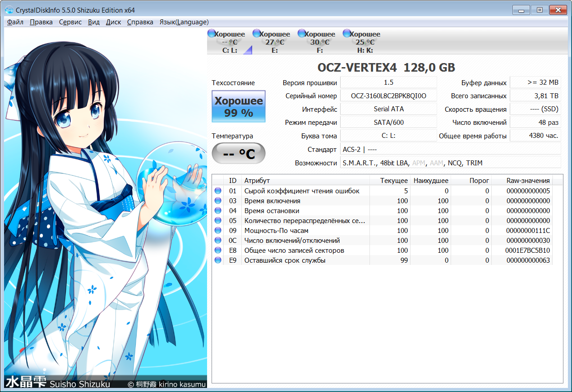Open the Сервис menu
Screen dimensions: 572x392
coord(70,22)
